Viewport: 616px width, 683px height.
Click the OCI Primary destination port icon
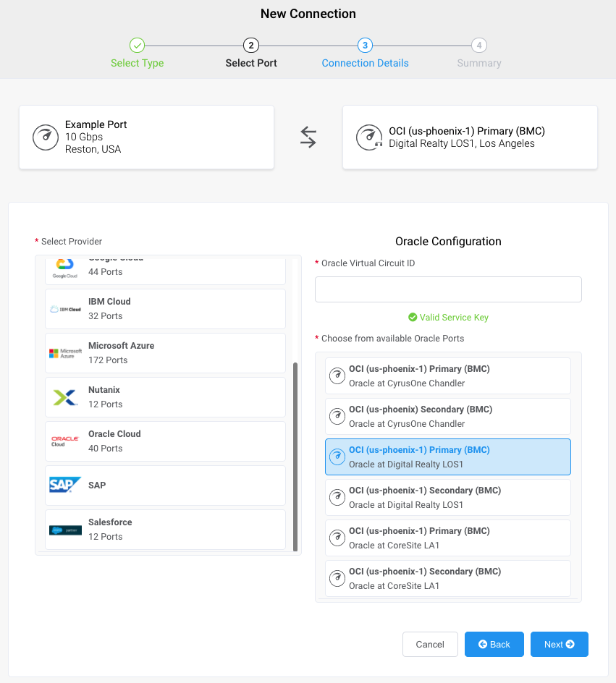369,137
